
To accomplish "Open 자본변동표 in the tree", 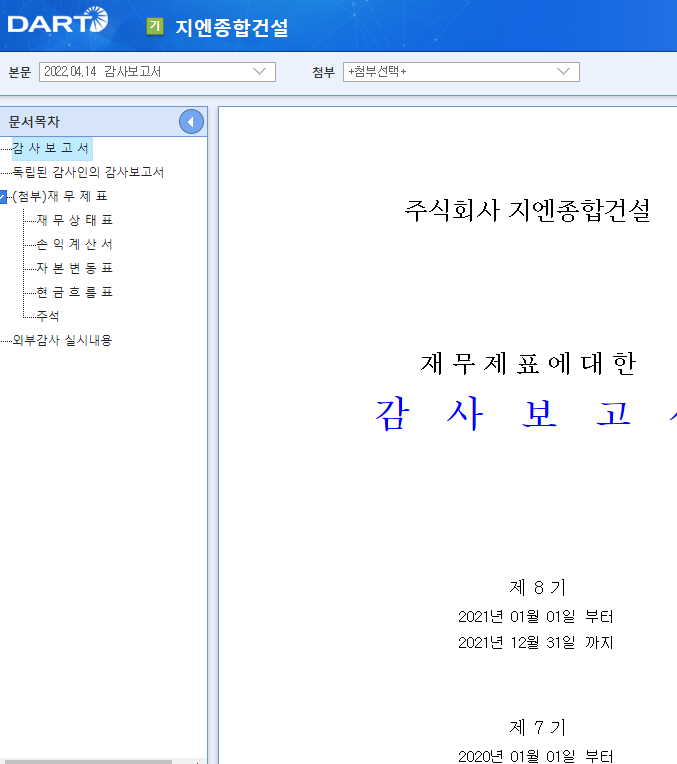I will (x=75, y=268).
